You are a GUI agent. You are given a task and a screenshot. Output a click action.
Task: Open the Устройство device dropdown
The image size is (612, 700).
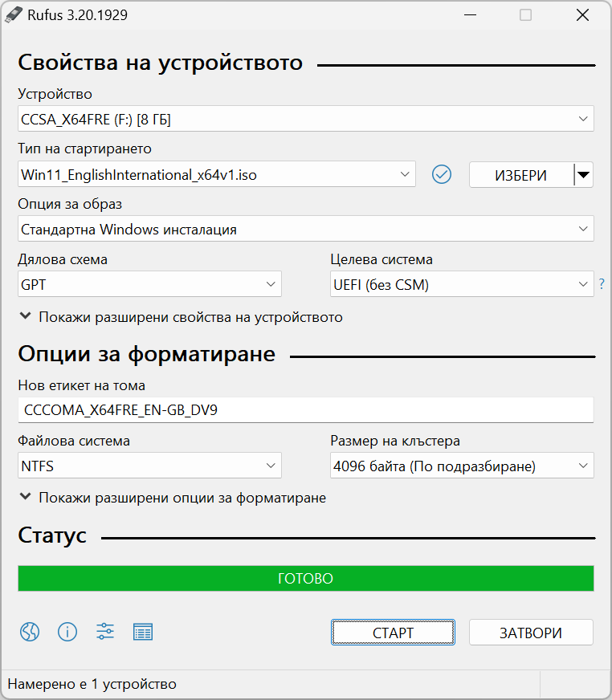305,119
